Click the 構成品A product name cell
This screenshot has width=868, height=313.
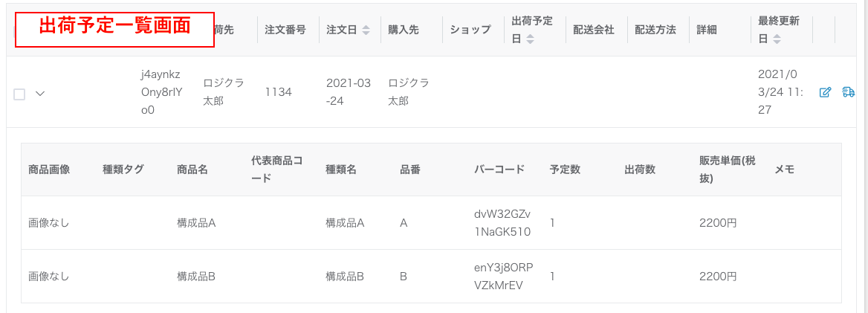196,223
